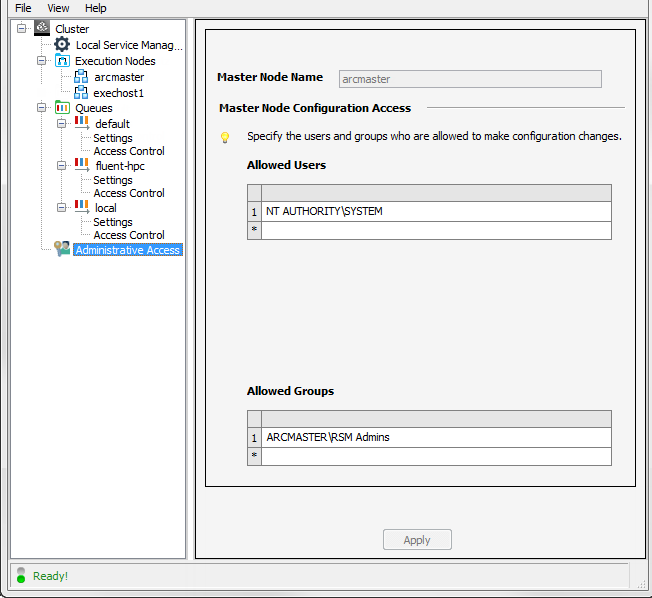Select row 1 header in Allowed Groups
The width and height of the screenshot is (652, 598).
pyautogui.click(x=254, y=437)
